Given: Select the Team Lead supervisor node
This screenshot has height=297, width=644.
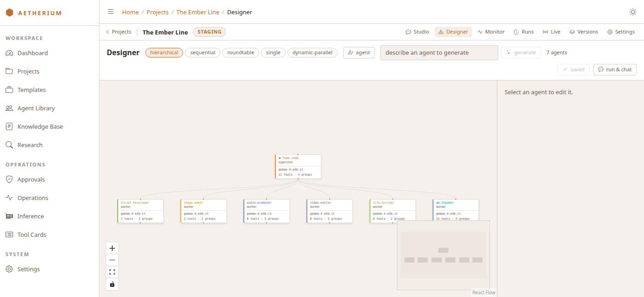Looking at the screenshot, I should [298, 166].
